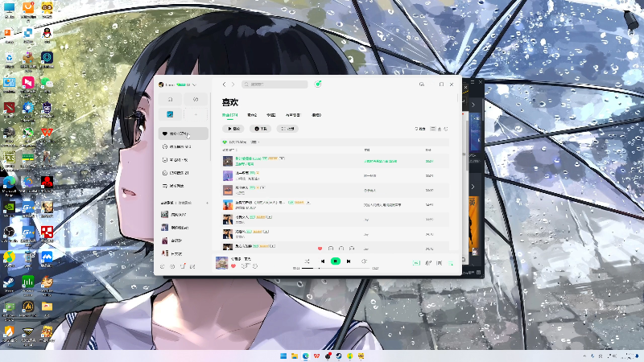
Task: Click the batch operation button
Action: 287,129
